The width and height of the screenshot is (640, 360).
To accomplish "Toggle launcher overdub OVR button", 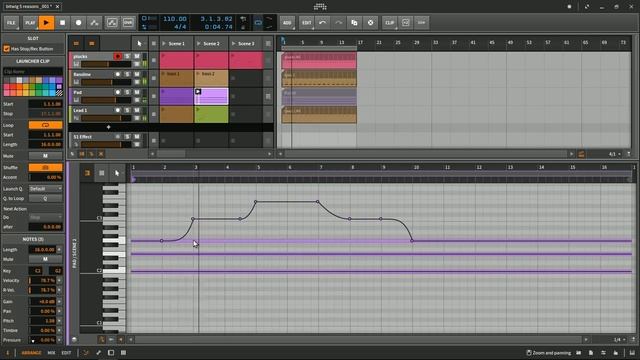I will click(x=128, y=23).
